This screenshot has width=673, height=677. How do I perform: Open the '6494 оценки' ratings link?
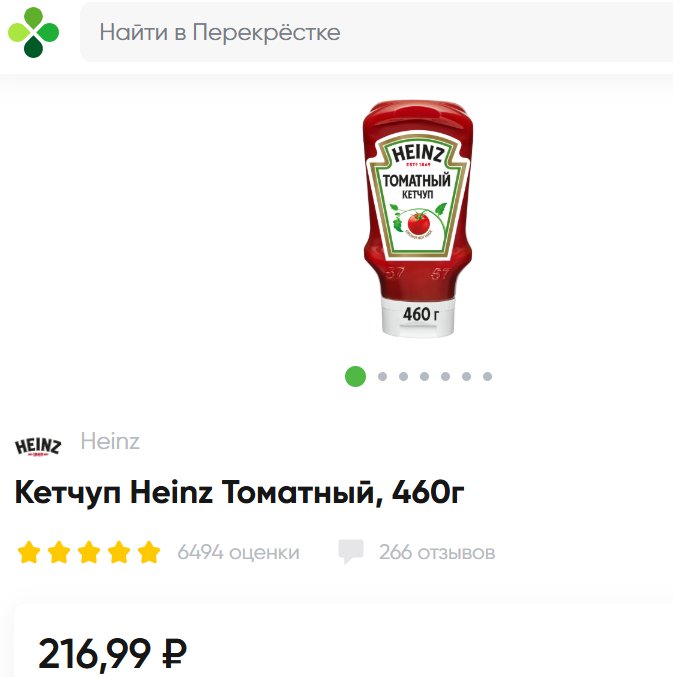(x=238, y=552)
